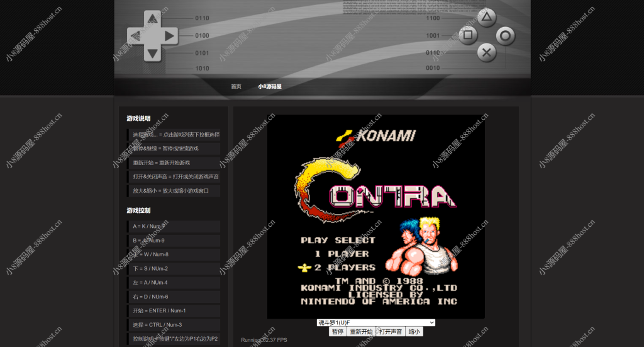Screen dimensions: 644x347
Task: Click the 缩小 shrink button
Action: tap(414, 332)
